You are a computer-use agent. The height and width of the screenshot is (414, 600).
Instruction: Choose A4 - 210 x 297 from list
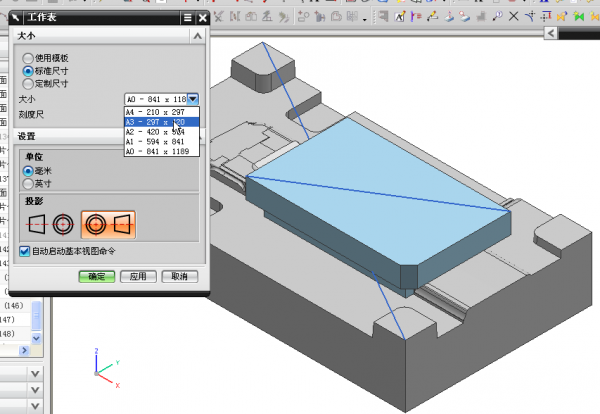click(161, 112)
